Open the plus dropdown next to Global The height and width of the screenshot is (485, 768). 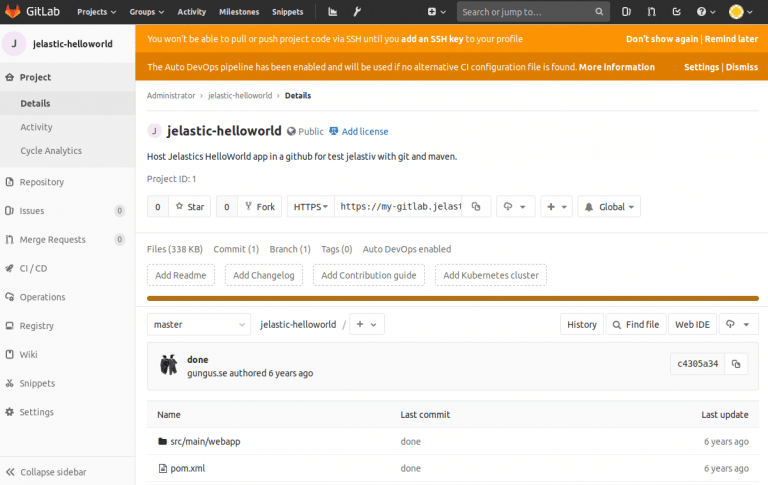point(556,207)
